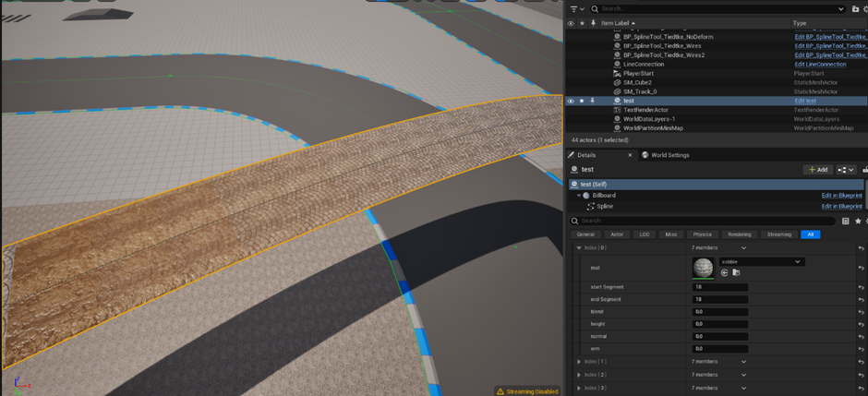The height and width of the screenshot is (396, 868).
Task: Click the create new folder icon in Outliner
Action: [854, 9]
